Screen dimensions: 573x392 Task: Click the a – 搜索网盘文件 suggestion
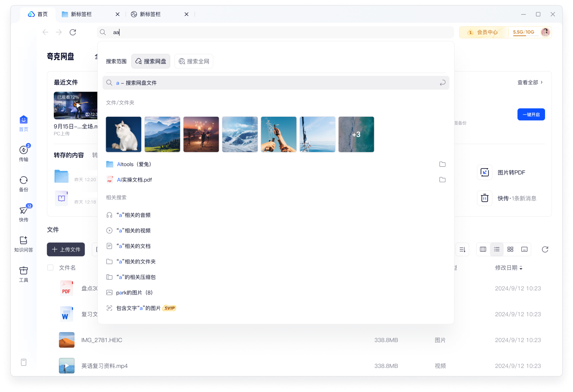pos(276,83)
